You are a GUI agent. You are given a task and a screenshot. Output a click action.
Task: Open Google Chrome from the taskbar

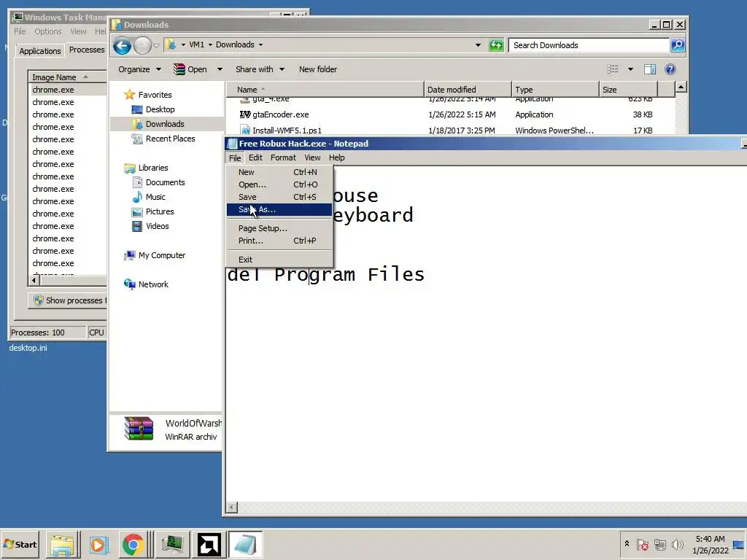(x=133, y=544)
